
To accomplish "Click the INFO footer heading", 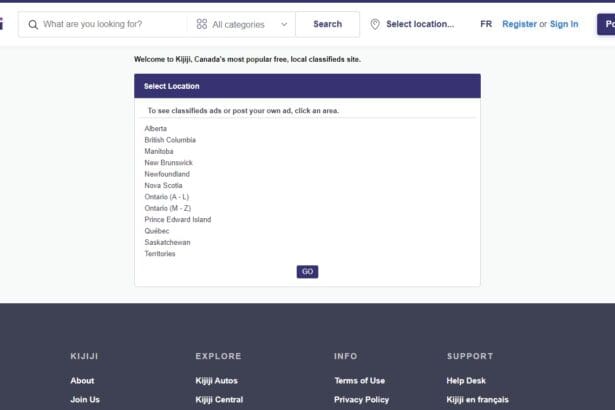I will (346, 356).
